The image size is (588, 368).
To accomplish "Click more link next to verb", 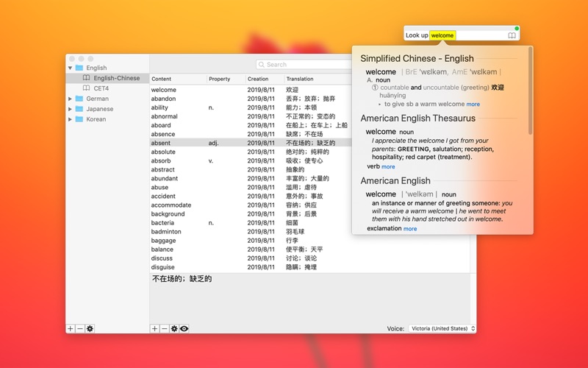I will click(388, 167).
